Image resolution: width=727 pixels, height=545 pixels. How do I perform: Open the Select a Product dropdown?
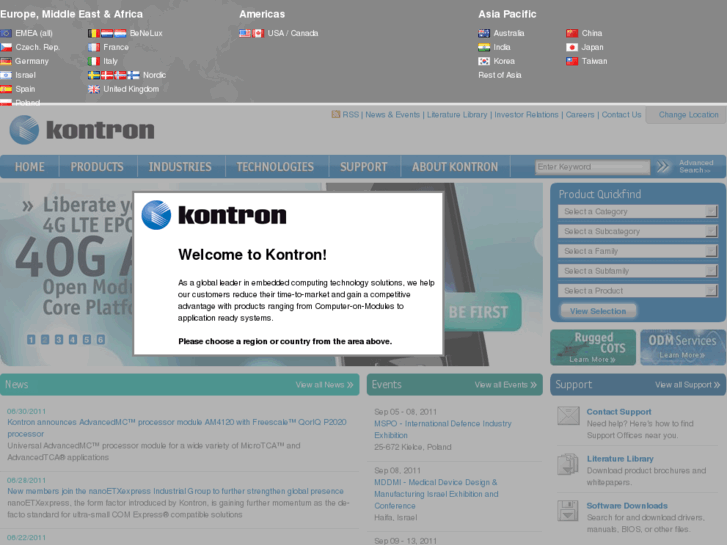coord(638,291)
